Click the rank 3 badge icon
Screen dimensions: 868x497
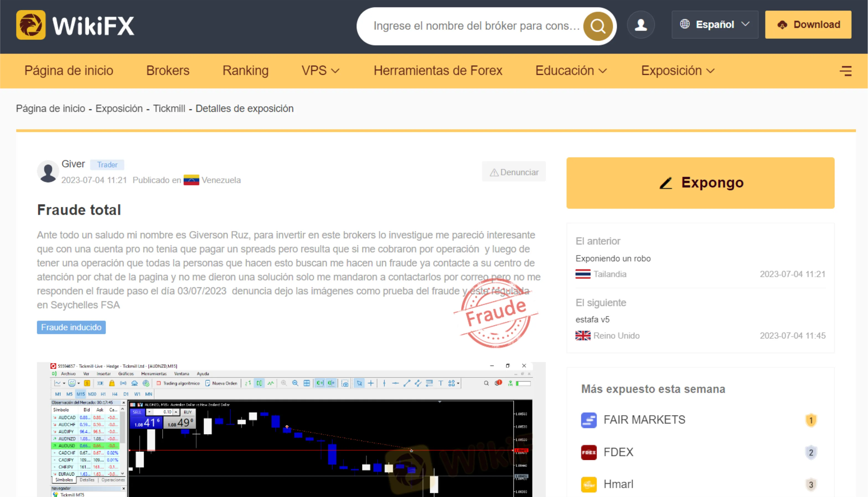coord(811,485)
